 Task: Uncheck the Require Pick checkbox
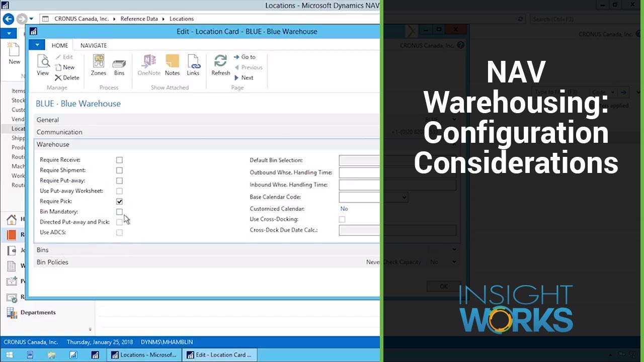click(x=119, y=201)
